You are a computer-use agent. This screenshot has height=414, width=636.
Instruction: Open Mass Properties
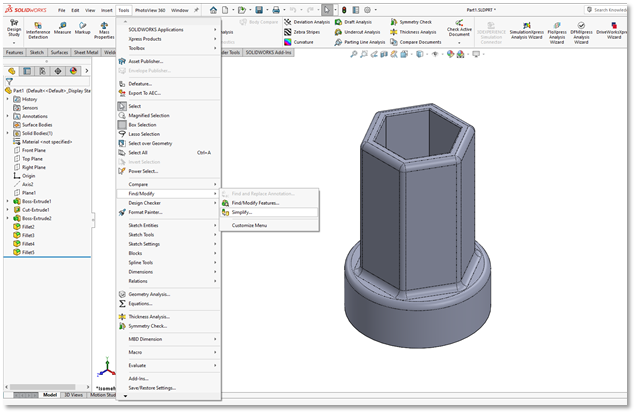104,31
